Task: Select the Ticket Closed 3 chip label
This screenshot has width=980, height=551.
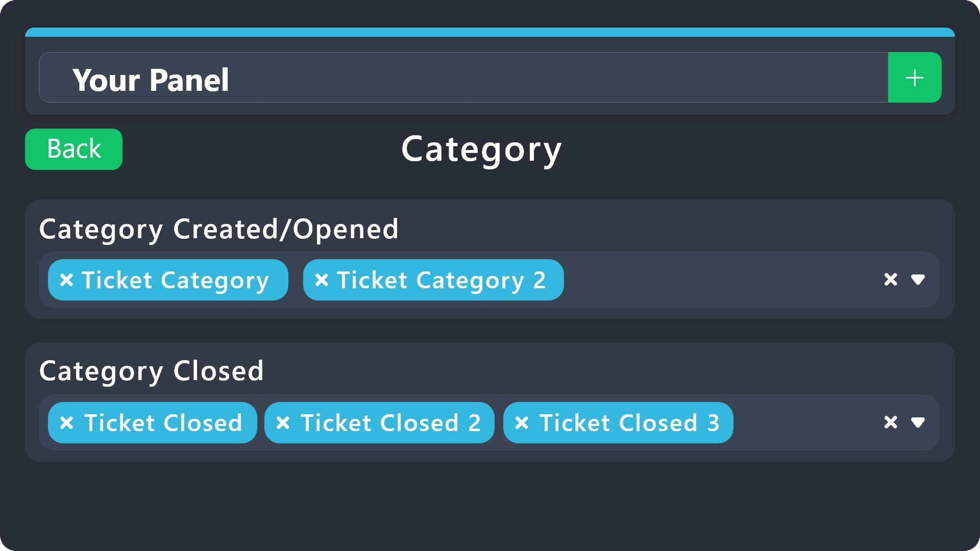Action: 629,423
